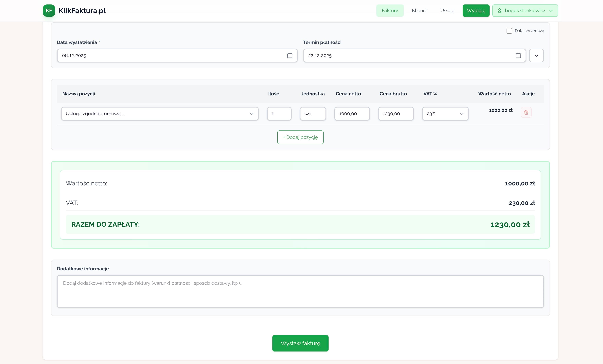Click the user profile icon
The image size is (603, 364).
[500, 11]
